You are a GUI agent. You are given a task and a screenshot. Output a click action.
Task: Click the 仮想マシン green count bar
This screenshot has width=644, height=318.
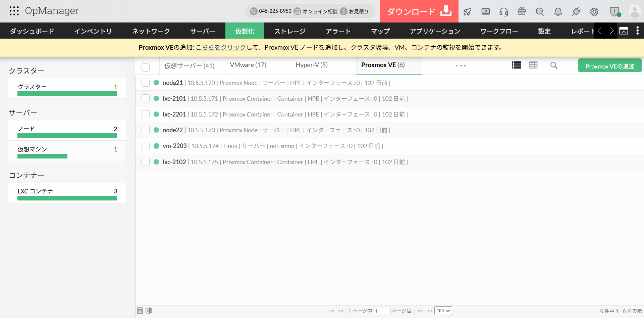point(42,156)
